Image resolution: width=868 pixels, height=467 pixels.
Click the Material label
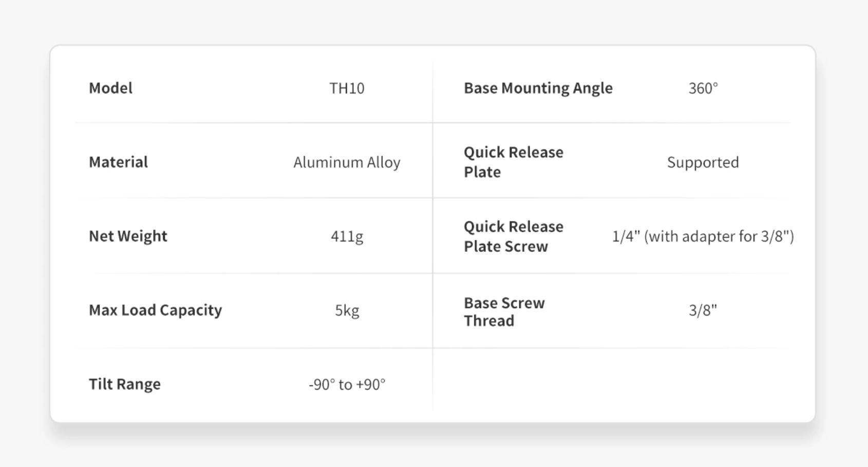[118, 162]
